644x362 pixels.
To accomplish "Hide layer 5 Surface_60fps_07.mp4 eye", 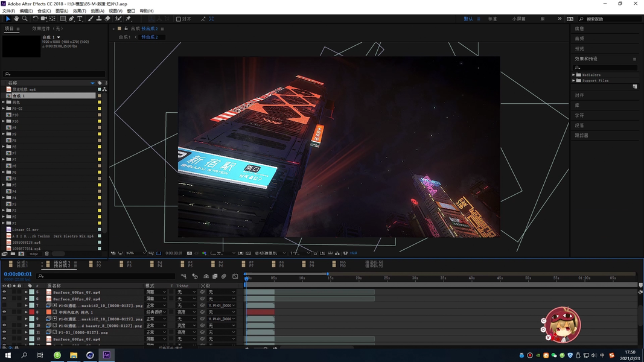I will click(x=4, y=292).
